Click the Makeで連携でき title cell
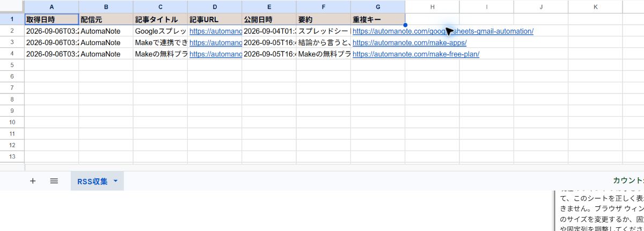Screen dimensions: 644x231 160,42
